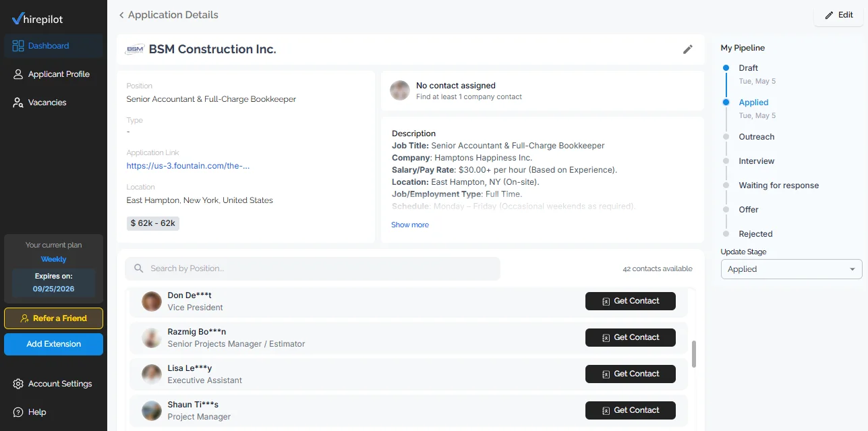Click the $ 62k - 62k salary badge

(x=153, y=223)
